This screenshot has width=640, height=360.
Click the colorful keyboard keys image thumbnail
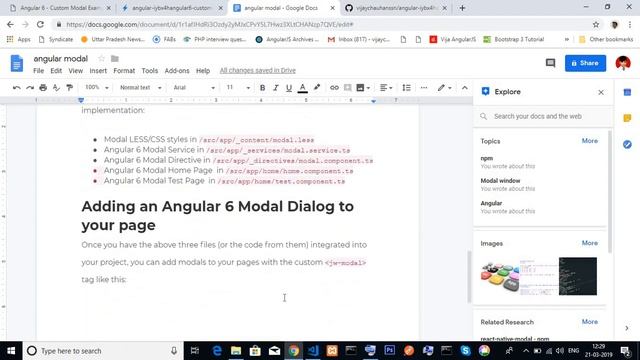point(500,276)
